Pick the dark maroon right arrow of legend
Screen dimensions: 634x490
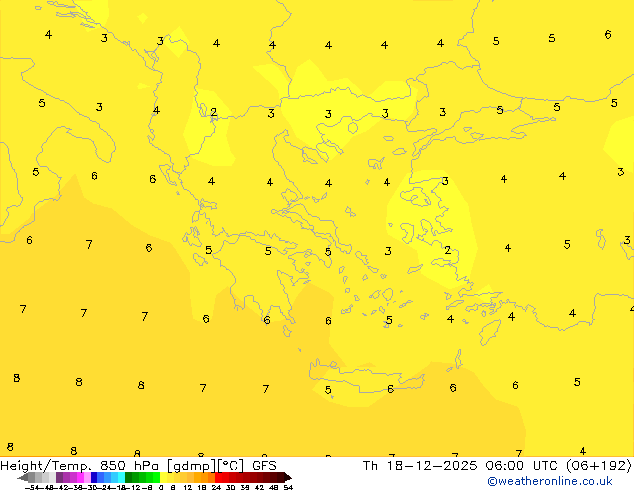click(288, 477)
